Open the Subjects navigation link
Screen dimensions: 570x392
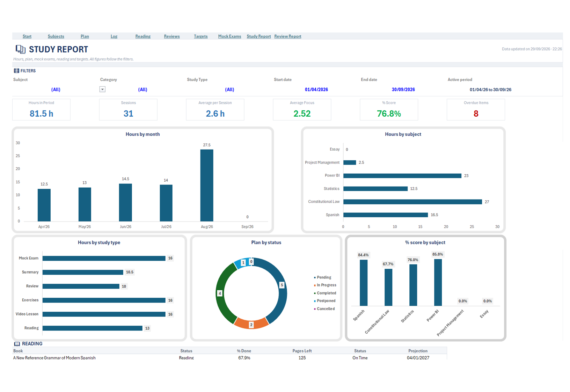pos(56,36)
